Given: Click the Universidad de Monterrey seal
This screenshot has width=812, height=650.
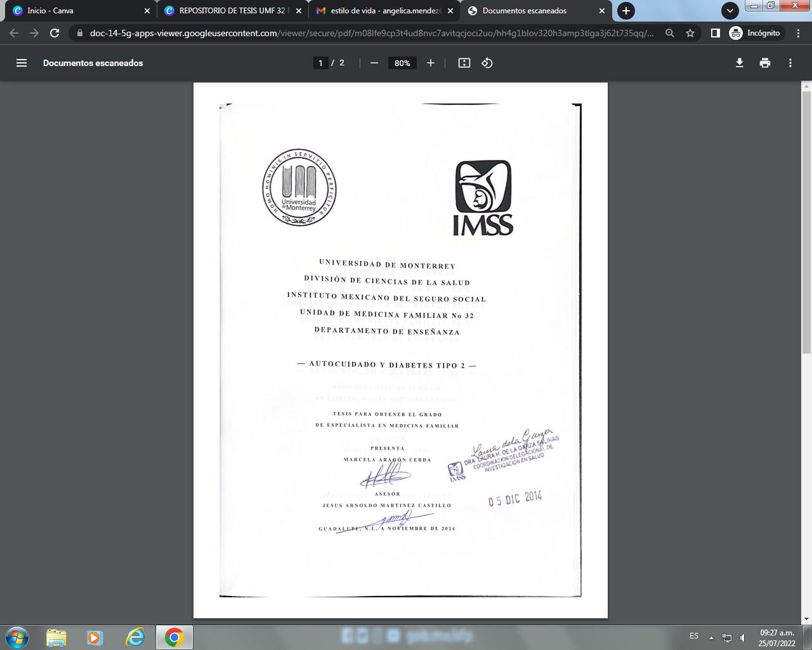Looking at the screenshot, I should point(299,187).
